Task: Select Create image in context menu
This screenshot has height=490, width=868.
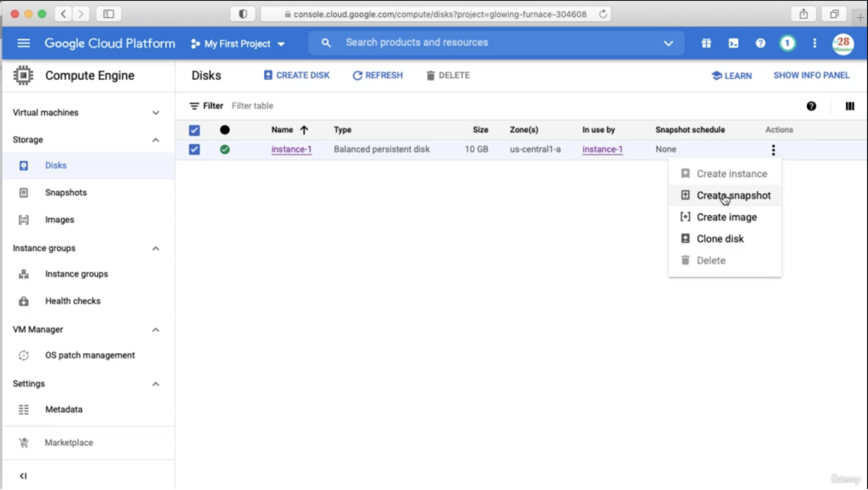Action: click(x=725, y=217)
